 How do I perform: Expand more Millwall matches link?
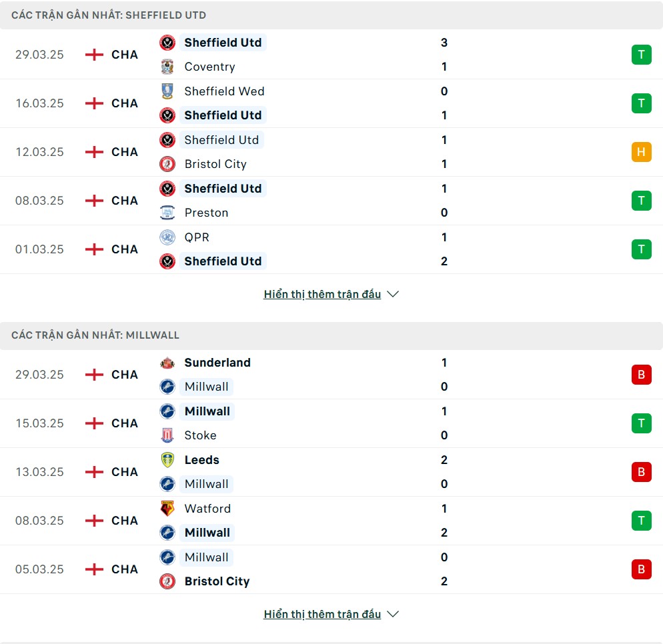point(322,614)
